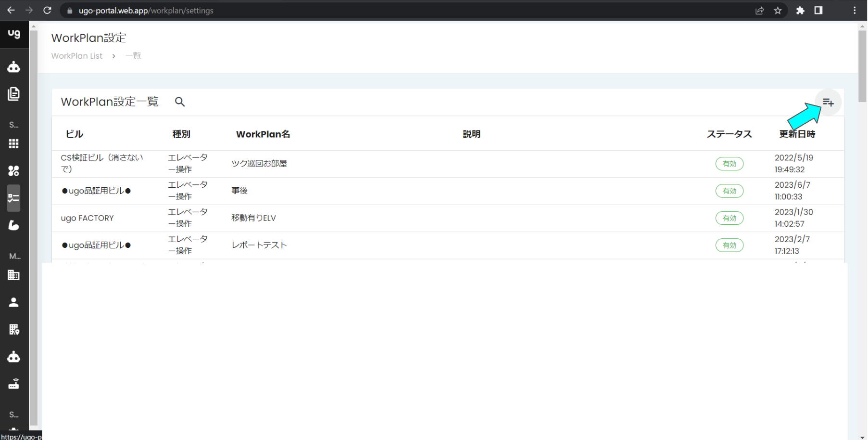Click the add WorkPlan list-plus icon
The image size is (868, 440).
click(828, 102)
